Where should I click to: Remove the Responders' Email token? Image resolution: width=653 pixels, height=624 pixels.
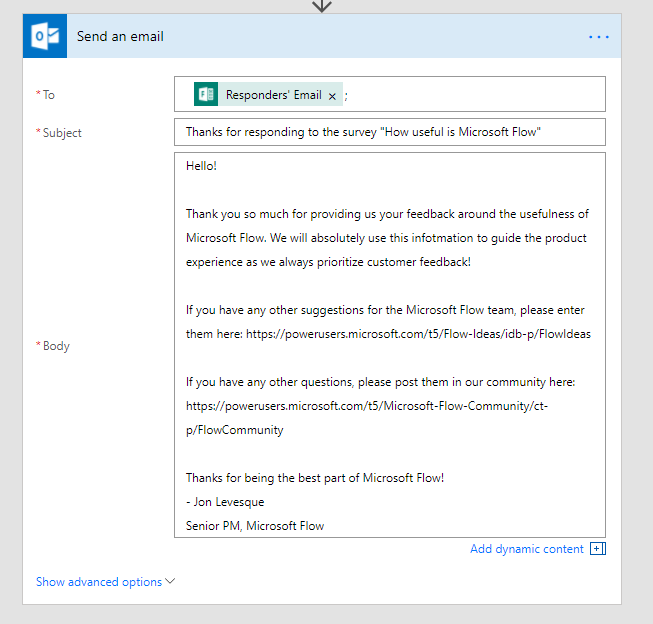point(332,96)
